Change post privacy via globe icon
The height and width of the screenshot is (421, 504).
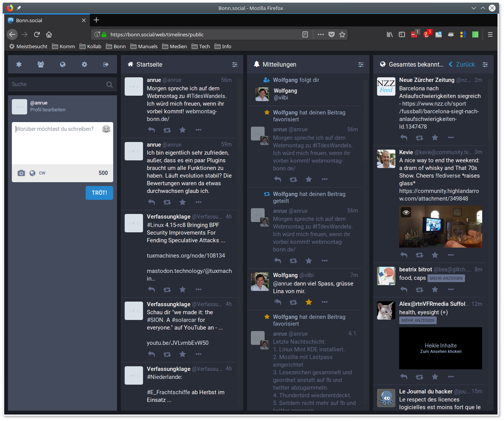33,173
